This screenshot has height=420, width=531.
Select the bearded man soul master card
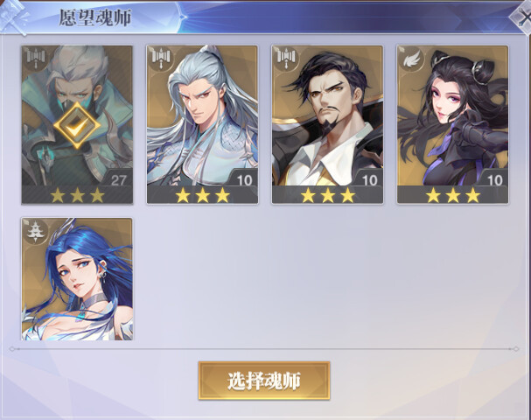pos(327,125)
